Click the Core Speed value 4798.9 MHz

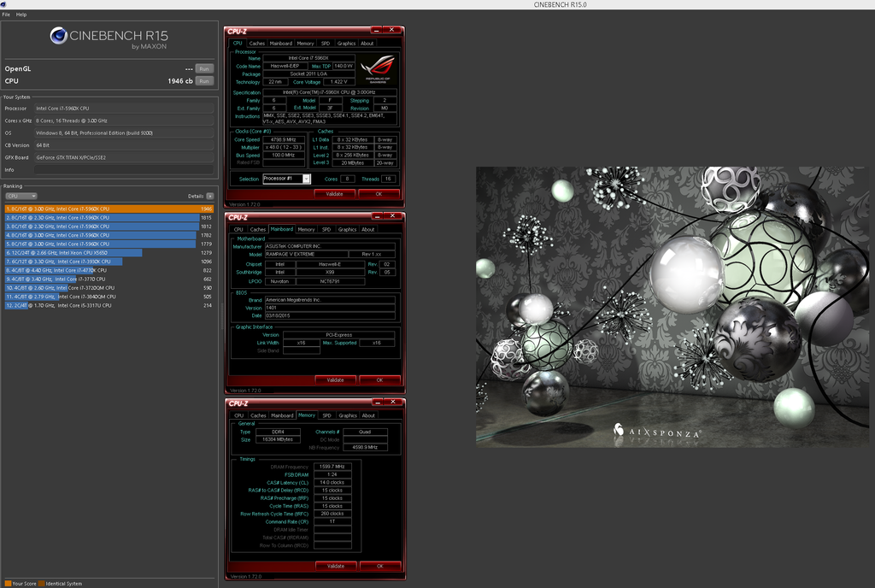(284, 139)
